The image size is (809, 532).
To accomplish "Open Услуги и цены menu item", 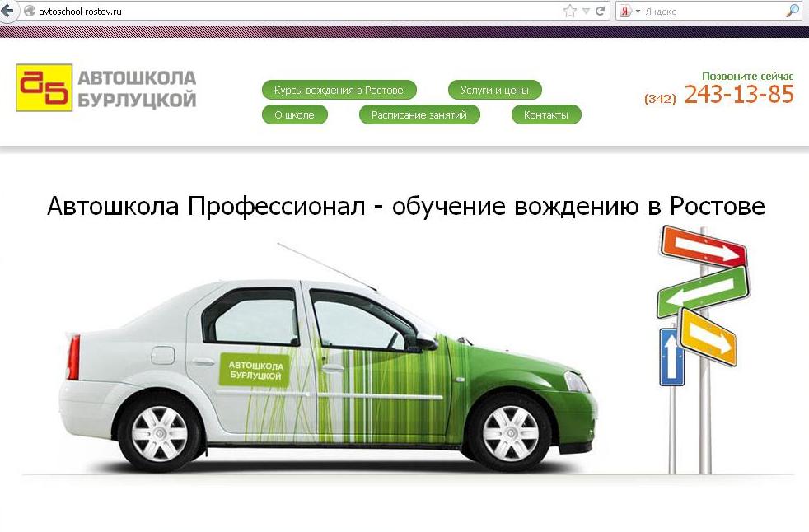I will pyautogui.click(x=495, y=90).
